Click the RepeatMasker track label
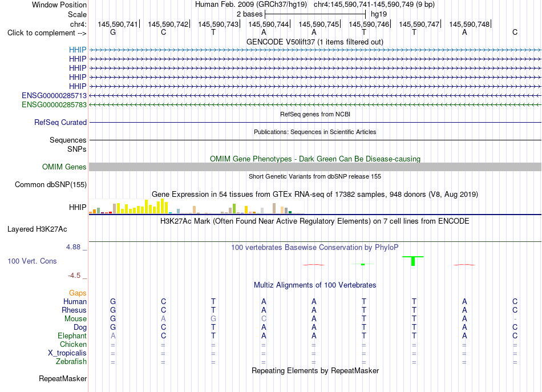This screenshot has width=542, height=392. click(x=63, y=378)
